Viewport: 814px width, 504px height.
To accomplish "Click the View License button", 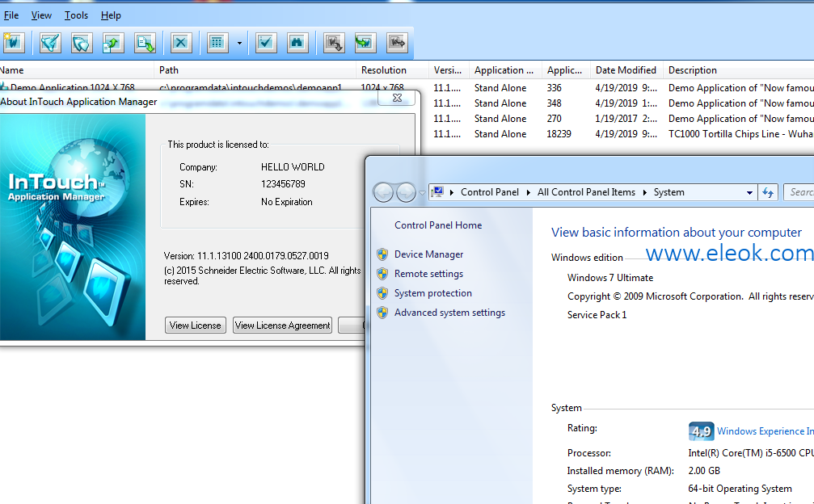I will pyautogui.click(x=195, y=325).
